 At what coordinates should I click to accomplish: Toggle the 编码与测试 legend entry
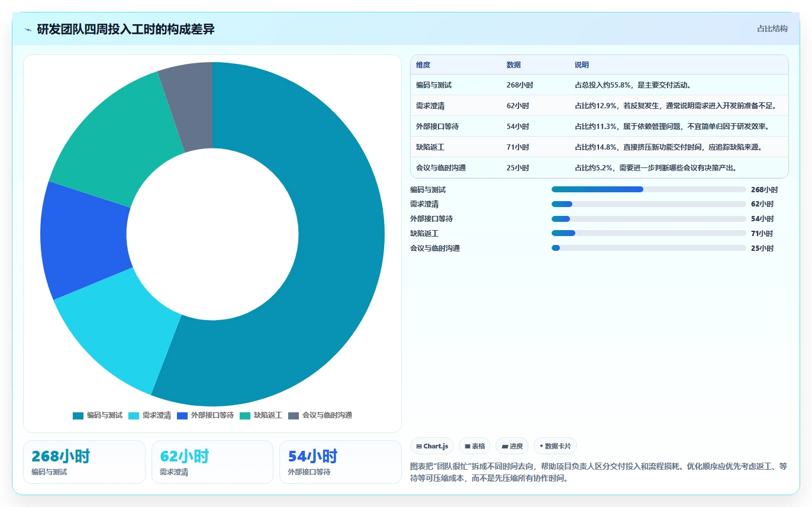[x=98, y=415]
